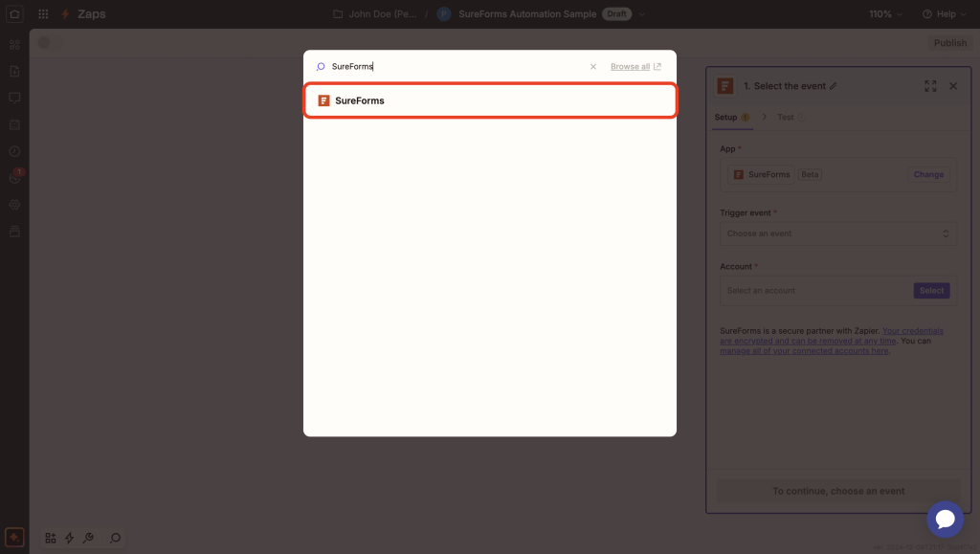Open the Choose an event dropdown
The height and width of the screenshot is (554, 980).
click(x=837, y=233)
